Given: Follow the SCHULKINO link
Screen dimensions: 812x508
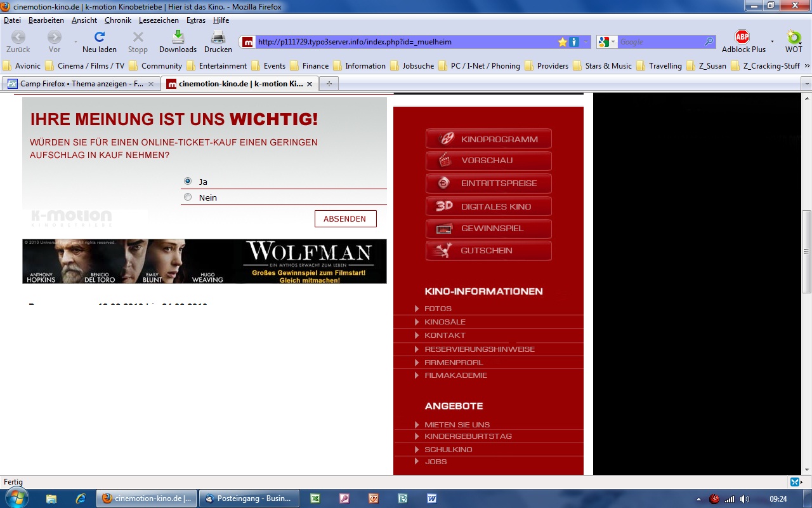Looking at the screenshot, I should (x=449, y=450).
